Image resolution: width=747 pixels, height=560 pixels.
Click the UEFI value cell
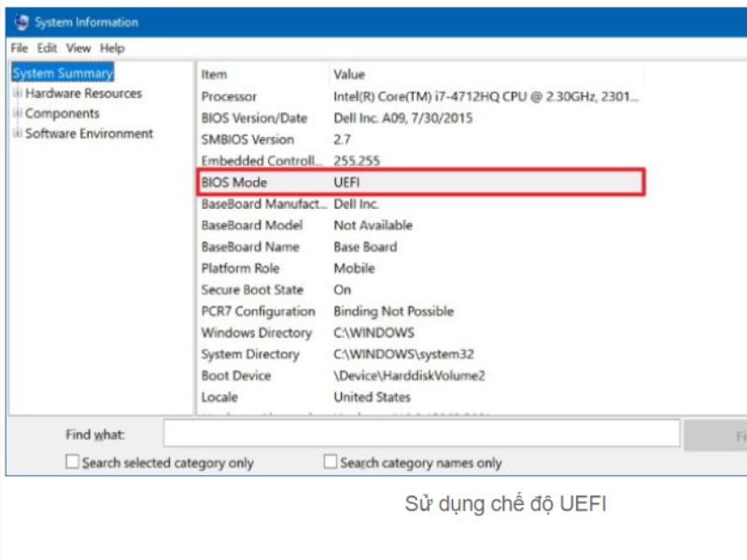(346, 182)
